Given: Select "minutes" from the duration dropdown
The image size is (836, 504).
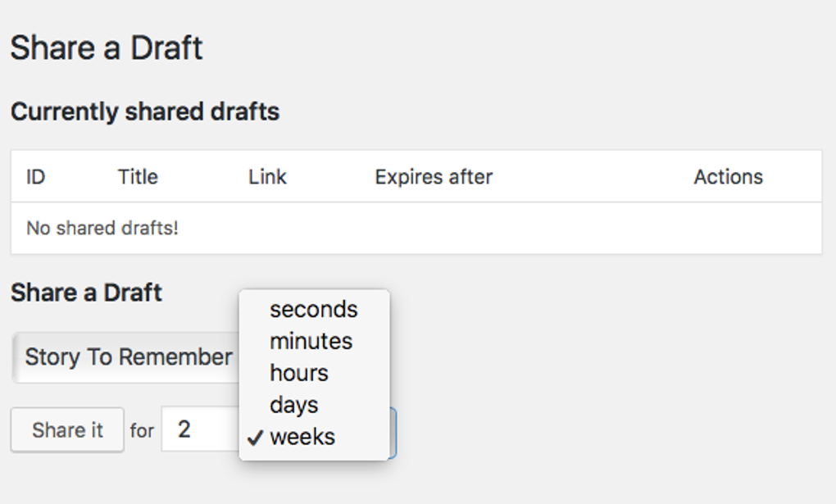Looking at the screenshot, I should [310, 341].
